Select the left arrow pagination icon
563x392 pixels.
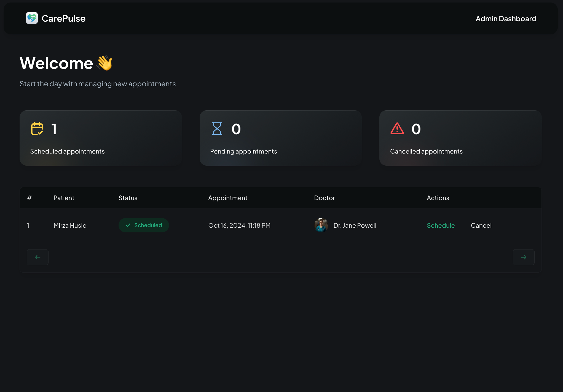pos(37,257)
